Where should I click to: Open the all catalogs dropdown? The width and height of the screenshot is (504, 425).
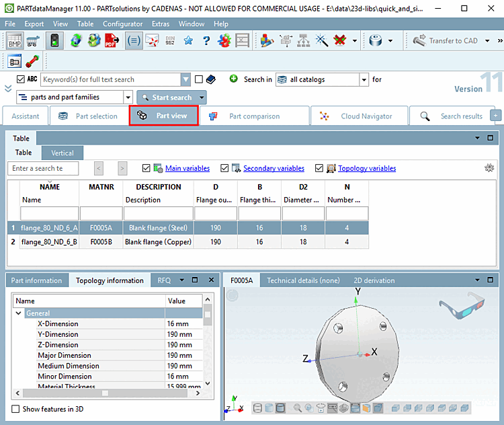click(x=364, y=79)
